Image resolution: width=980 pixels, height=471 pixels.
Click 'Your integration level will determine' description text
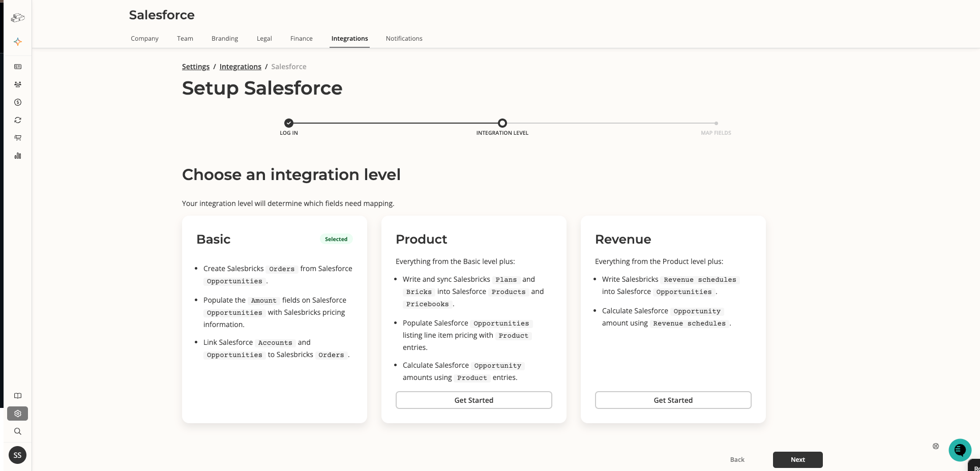pyautogui.click(x=288, y=203)
